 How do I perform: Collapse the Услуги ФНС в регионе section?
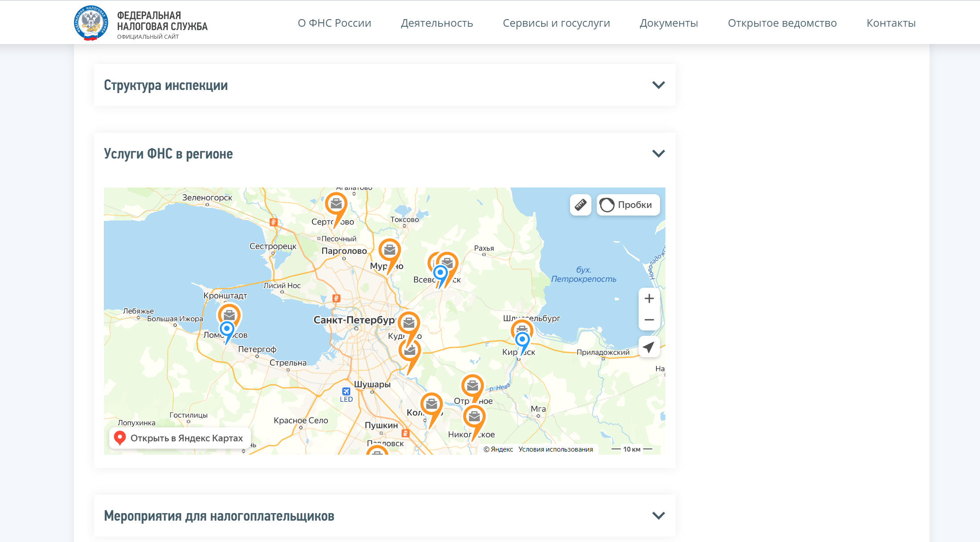point(385,154)
